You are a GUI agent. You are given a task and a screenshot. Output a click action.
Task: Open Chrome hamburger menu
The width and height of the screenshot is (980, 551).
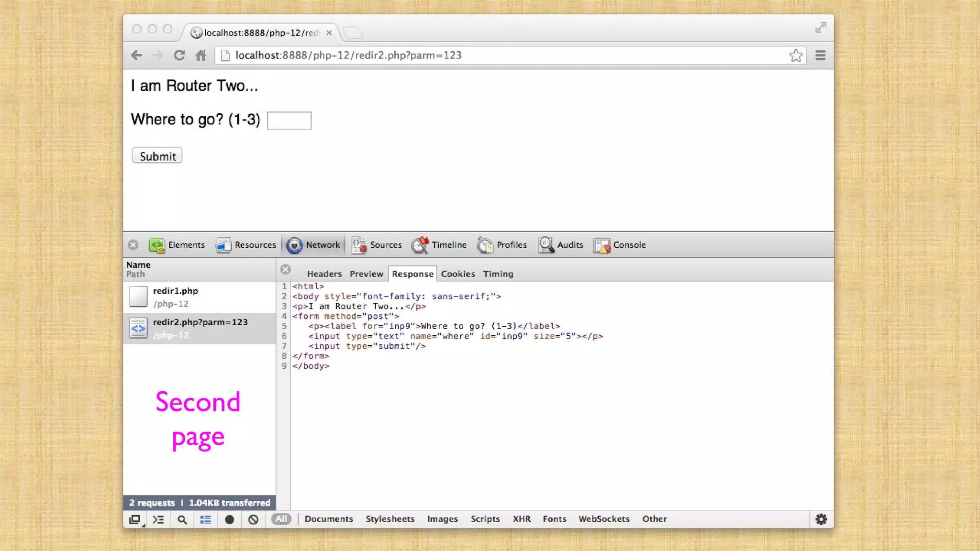pyautogui.click(x=820, y=55)
